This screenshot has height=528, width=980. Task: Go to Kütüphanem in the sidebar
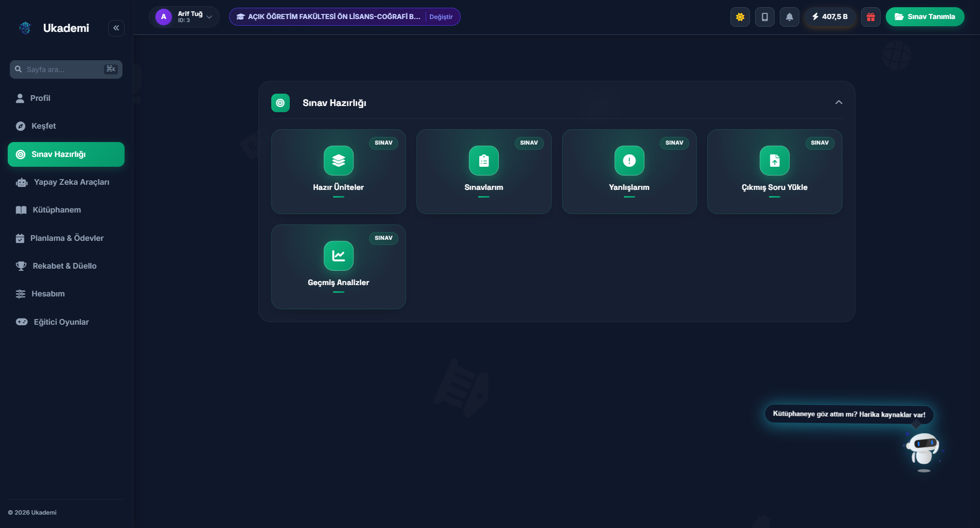click(66, 210)
